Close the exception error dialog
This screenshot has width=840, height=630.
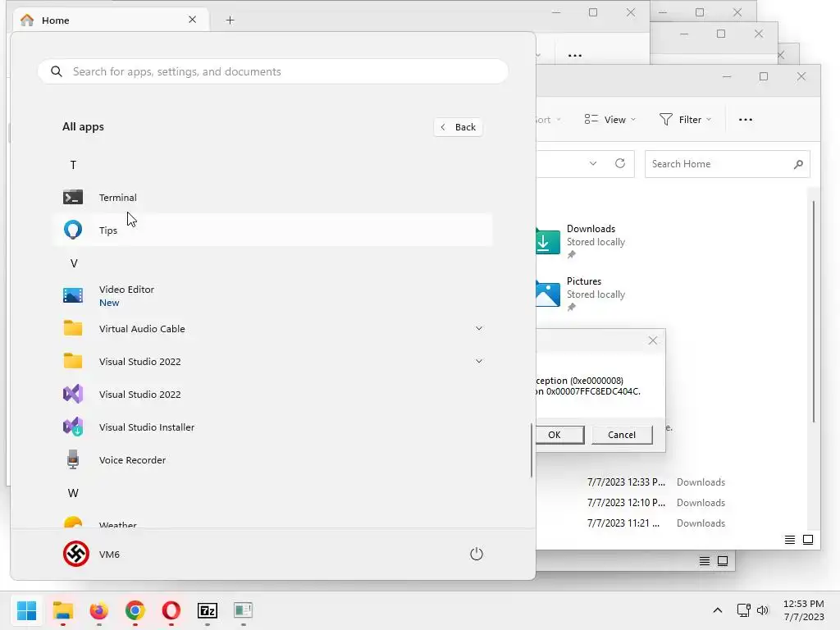pyautogui.click(x=652, y=340)
